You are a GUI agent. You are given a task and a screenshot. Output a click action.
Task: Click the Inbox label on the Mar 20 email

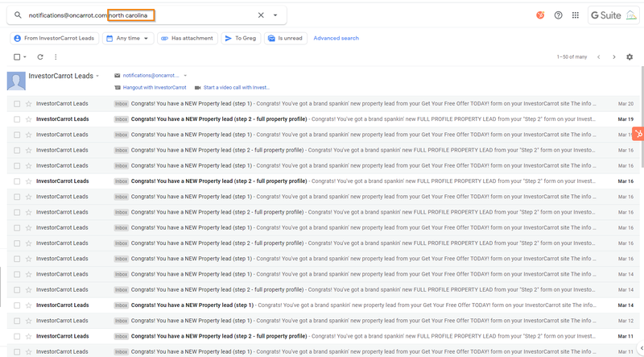click(x=122, y=104)
